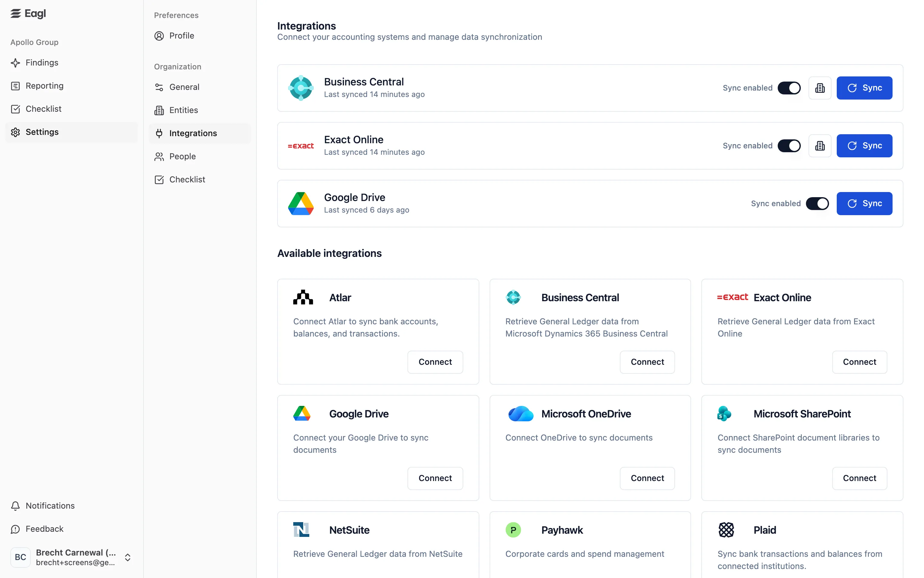Viewport: 924px width, 578px height.
Task: Click the connected Business Central logo
Action: click(301, 88)
